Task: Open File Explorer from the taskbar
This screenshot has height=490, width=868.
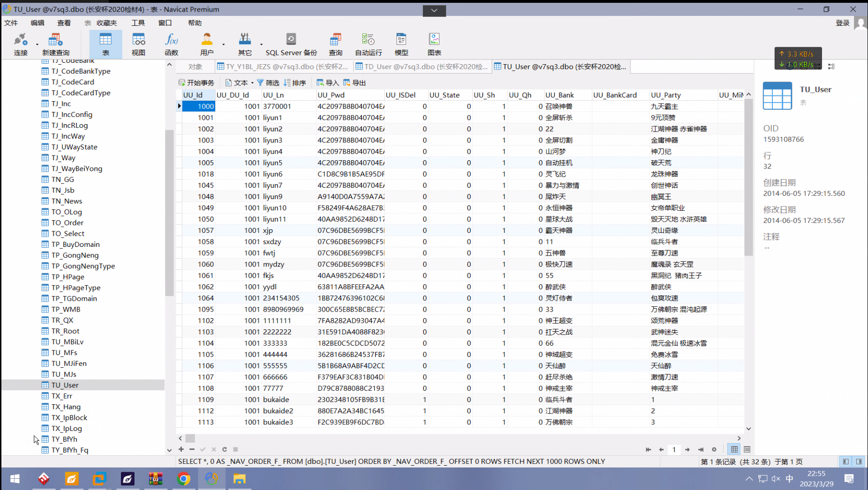Action: point(239,479)
